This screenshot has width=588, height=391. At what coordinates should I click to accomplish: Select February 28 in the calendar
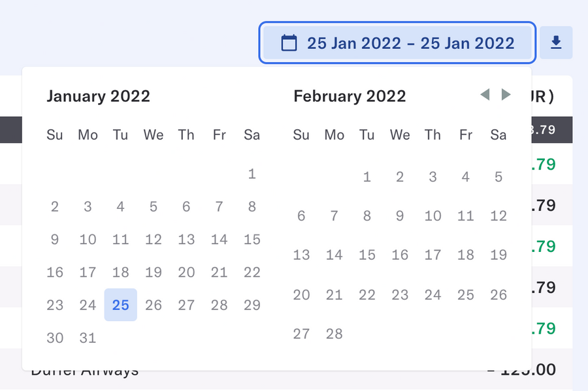coord(334,334)
